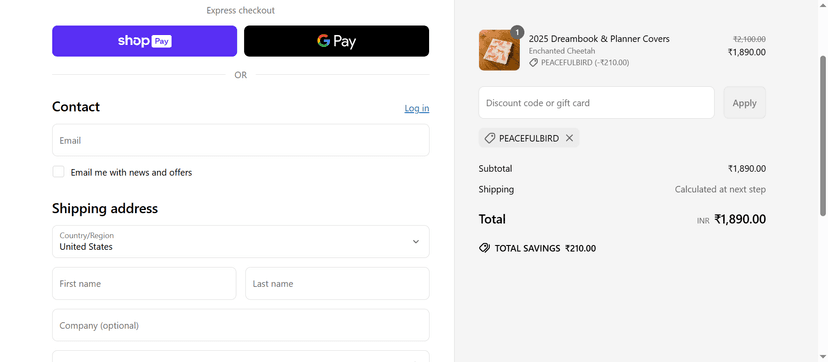This screenshot has height=362, width=828.
Task: Open the Dreambook product thumbnail
Action: 499,50
